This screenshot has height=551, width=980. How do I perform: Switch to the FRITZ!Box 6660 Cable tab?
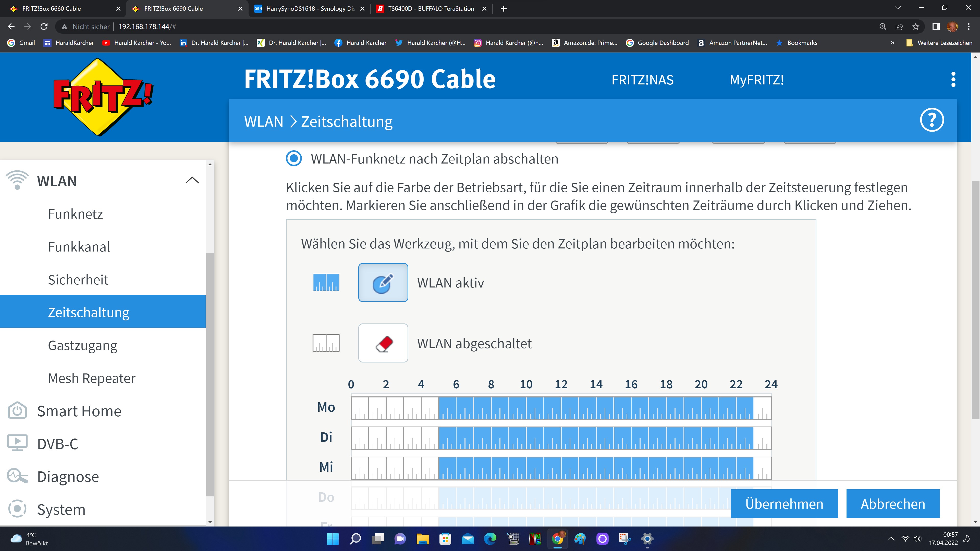[52, 8]
